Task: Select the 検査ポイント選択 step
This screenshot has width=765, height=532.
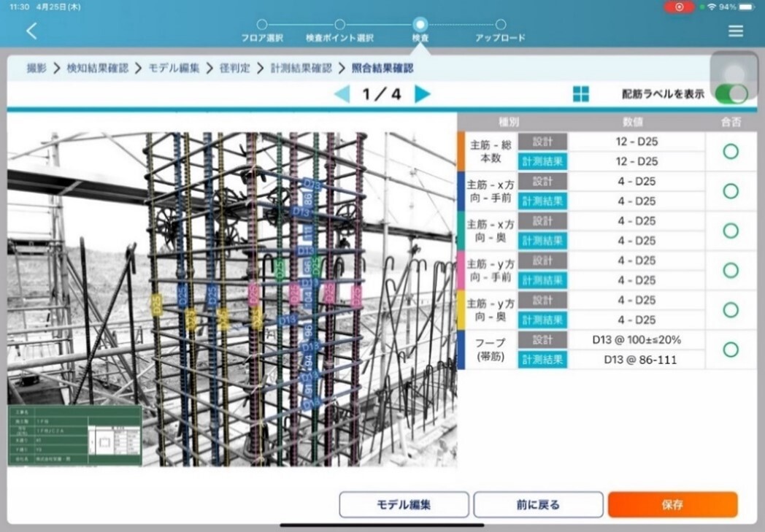Action: pos(339,30)
